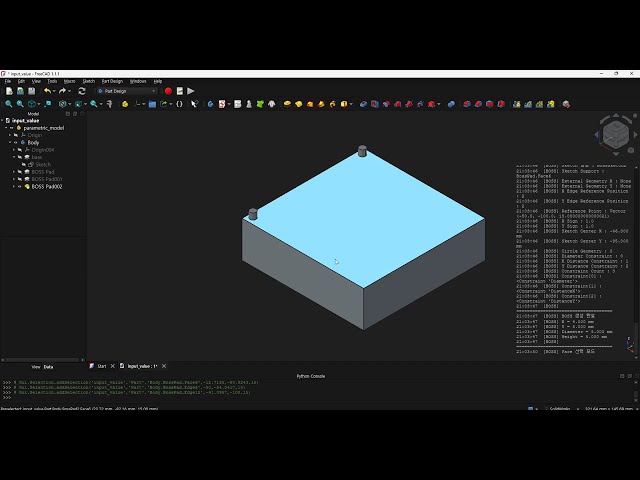Open the Part Design workbench dropdown
The width and height of the screenshot is (640, 480).
(127, 91)
